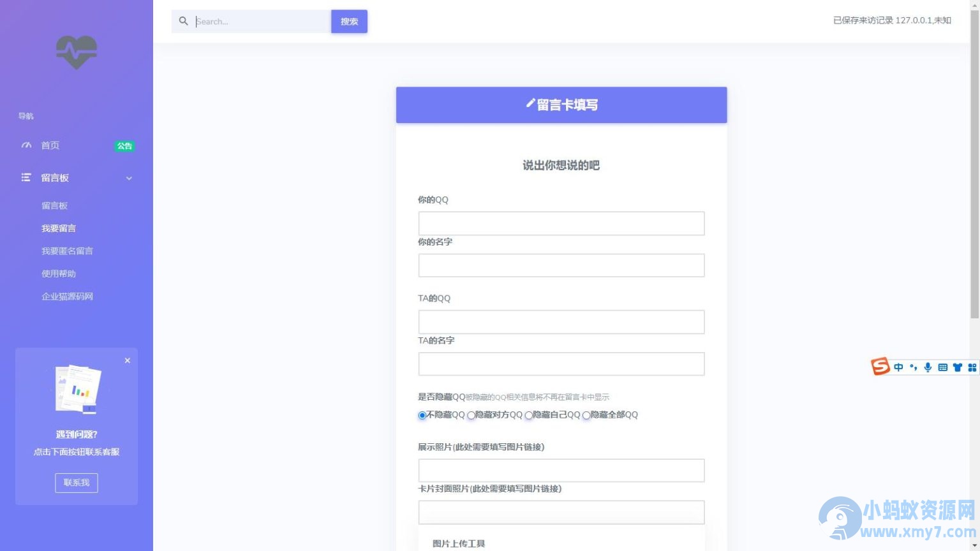Image resolution: width=980 pixels, height=551 pixels.
Task: Open 使用帮助 in sidebar
Action: point(59,274)
